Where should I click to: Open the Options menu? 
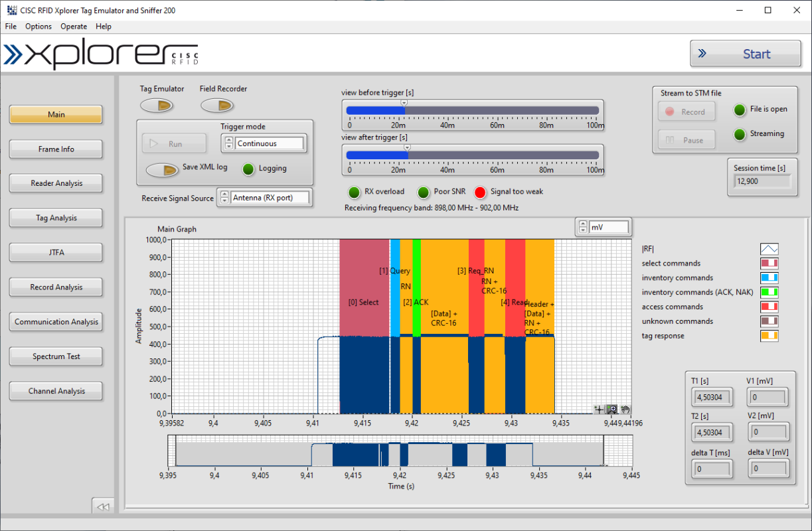[x=39, y=27]
